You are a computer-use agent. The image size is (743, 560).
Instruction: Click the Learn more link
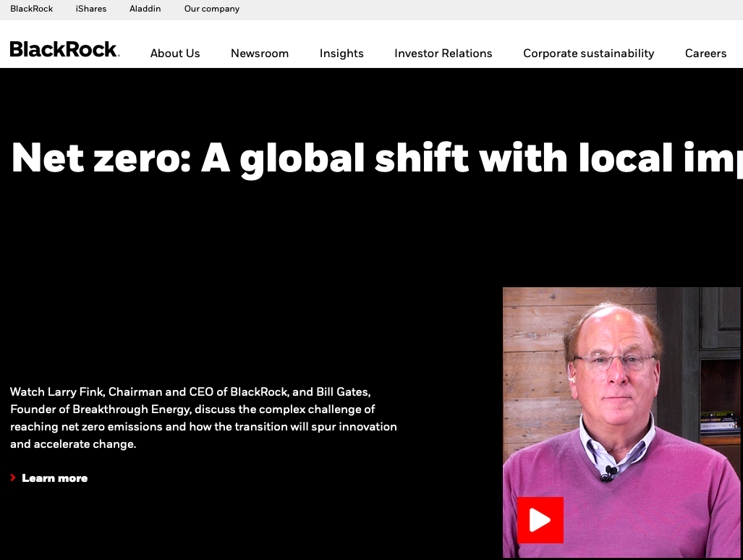[x=54, y=478]
